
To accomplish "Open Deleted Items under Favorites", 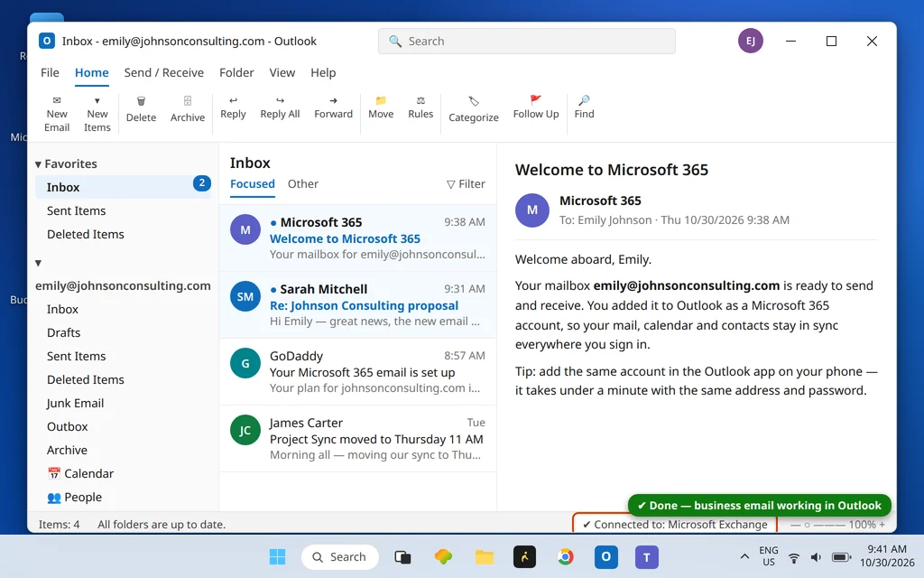I will 123,234.
